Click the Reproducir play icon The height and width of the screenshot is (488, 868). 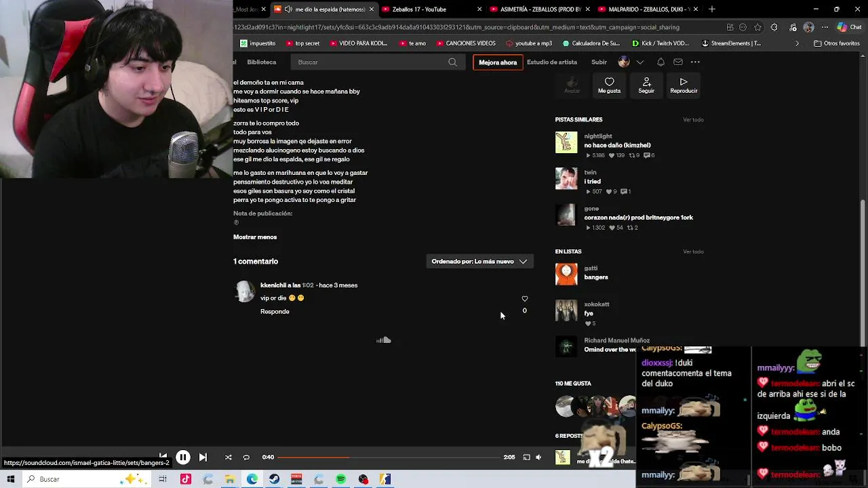coord(684,85)
